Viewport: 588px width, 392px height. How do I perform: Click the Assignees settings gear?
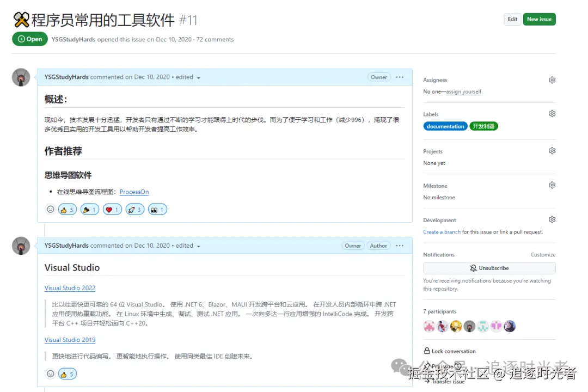pos(552,79)
